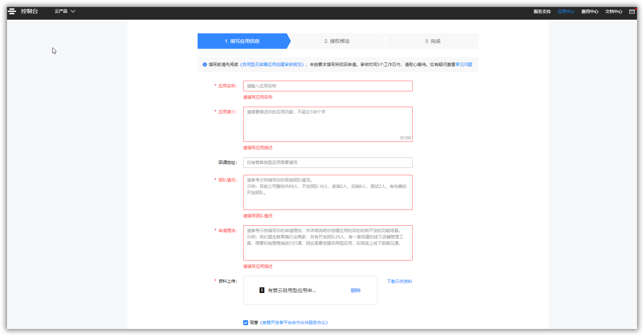Focus the 应用名称 input field

coord(328,86)
